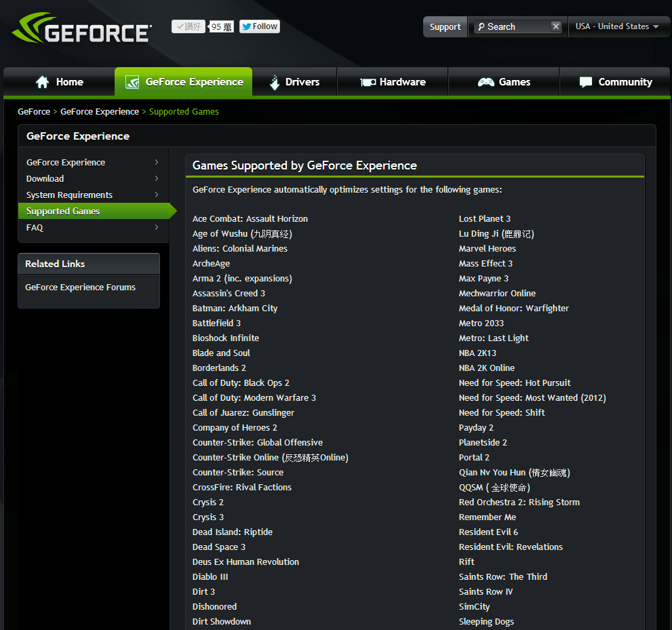The height and width of the screenshot is (630, 672).
Task: Select GeForce Experience in the sidebar
Action: click(94, 162)
